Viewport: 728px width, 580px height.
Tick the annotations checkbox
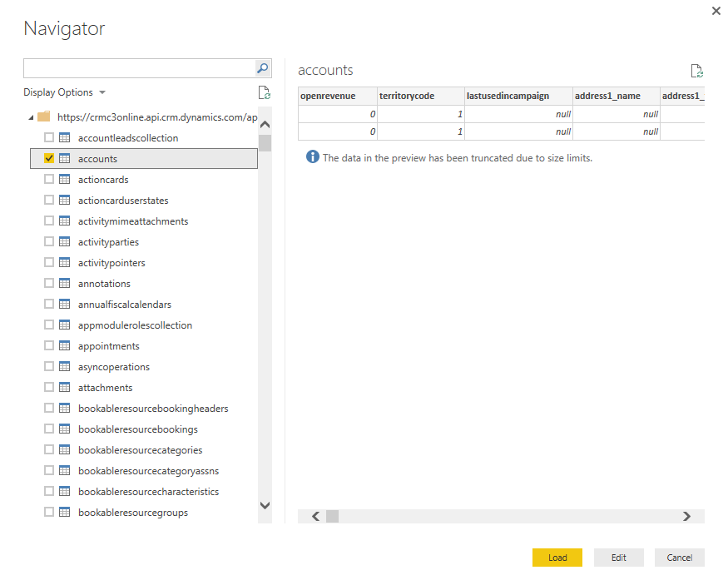click(49, 283)
